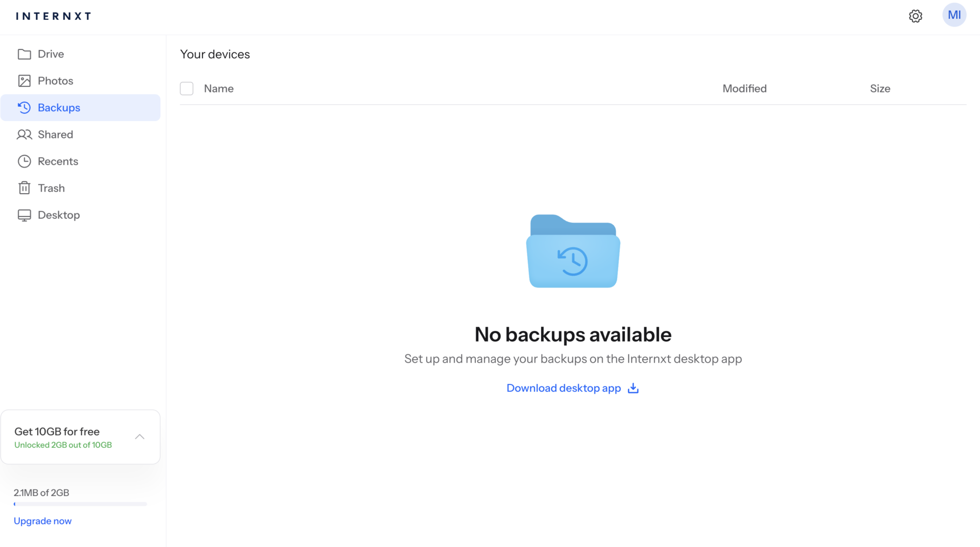The width and height of the screenshot is (980, 547).
Task: Open the MI account avatar menu
Action: click(x=954, y=15)
